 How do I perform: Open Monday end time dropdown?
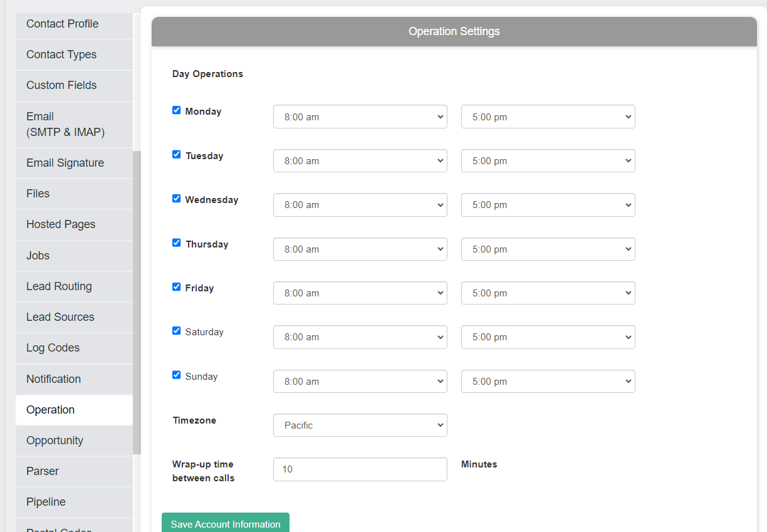click(548, 117)
